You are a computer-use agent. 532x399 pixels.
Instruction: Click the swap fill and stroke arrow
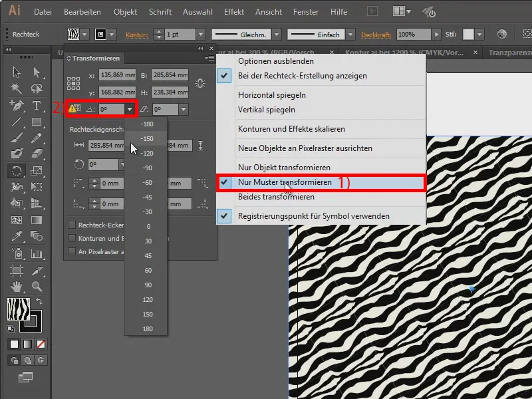click(x=39, y=301)
